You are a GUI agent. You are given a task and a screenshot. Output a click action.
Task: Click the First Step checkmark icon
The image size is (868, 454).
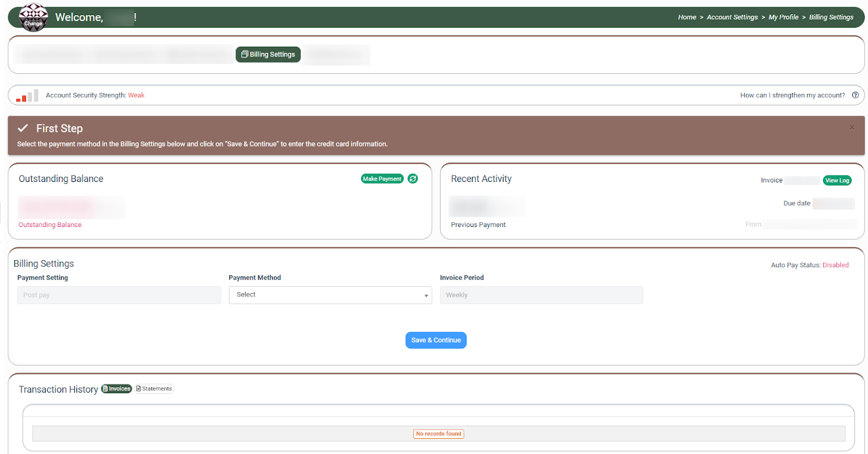pos(23,128)
